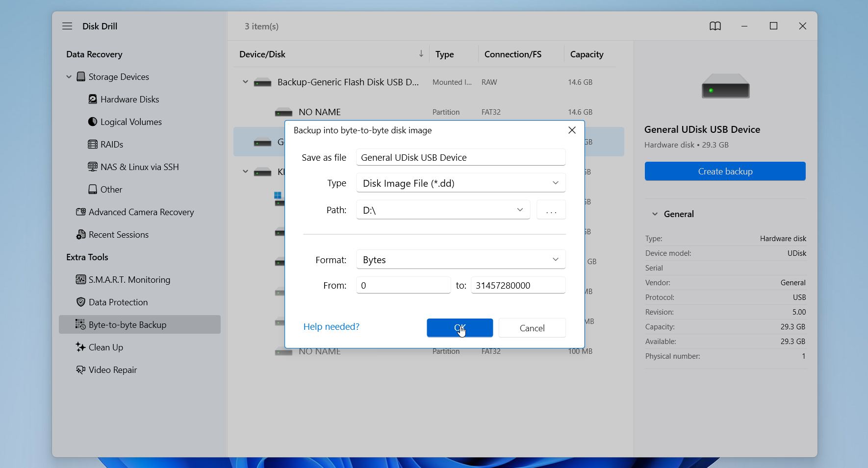Select Logical Volumes in the sidebar
Image resolution: width=868 pixels, height=468 pixels.
[x=130, y=122]
